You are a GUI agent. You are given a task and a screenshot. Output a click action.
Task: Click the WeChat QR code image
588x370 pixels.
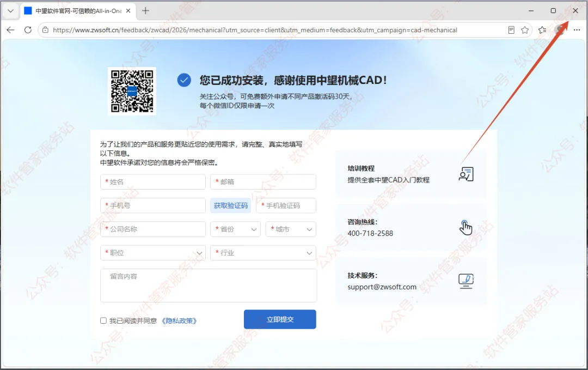pos(132,91)
